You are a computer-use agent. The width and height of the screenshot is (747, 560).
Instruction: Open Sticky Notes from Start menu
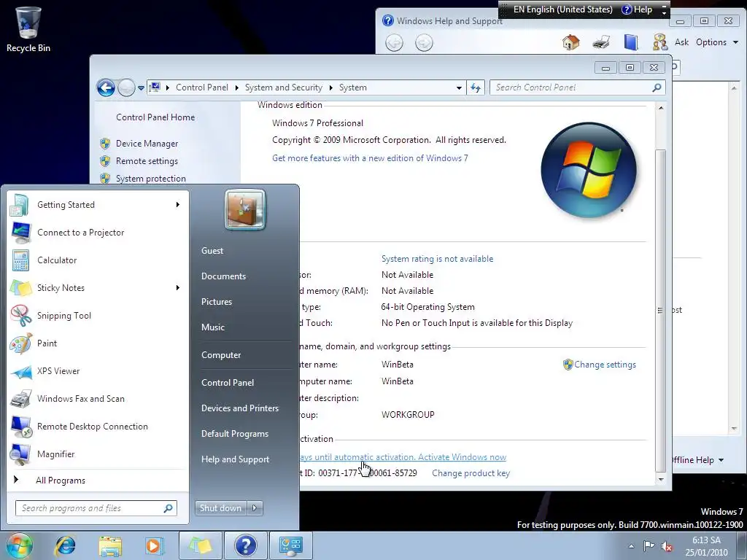(98, 287)
